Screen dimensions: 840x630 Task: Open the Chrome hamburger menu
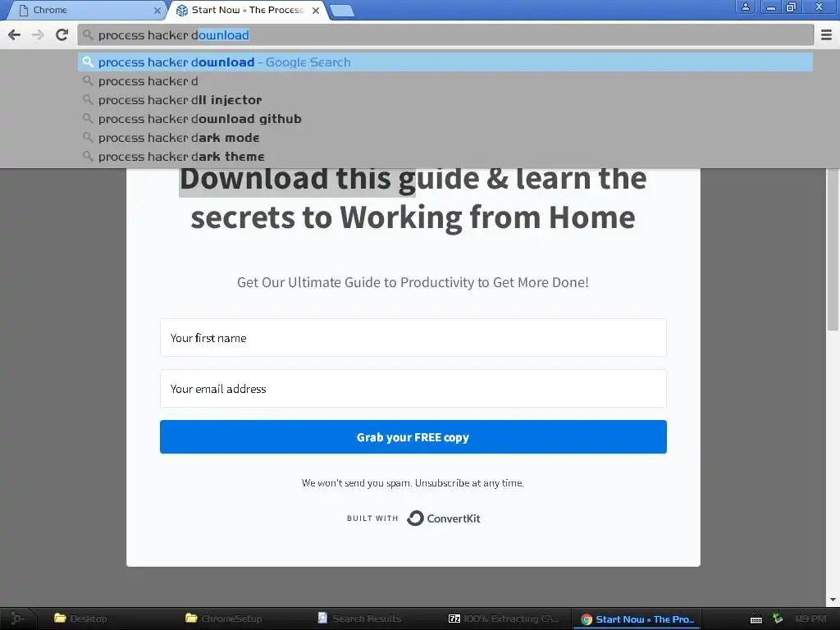826,35
